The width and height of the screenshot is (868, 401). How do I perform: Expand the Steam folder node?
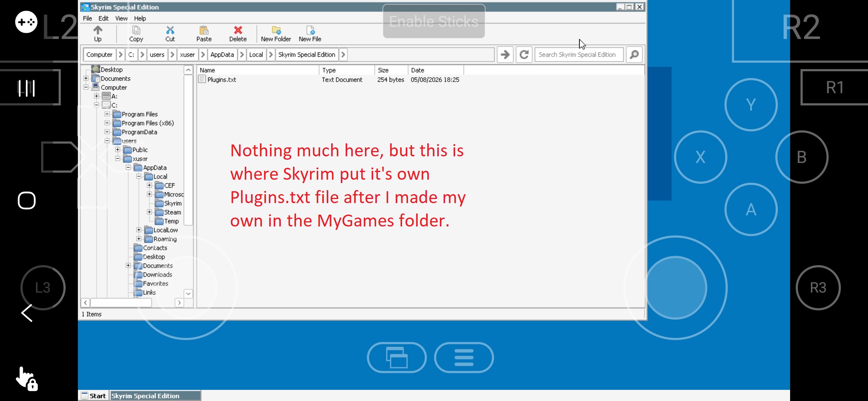[x=149, y=212]
